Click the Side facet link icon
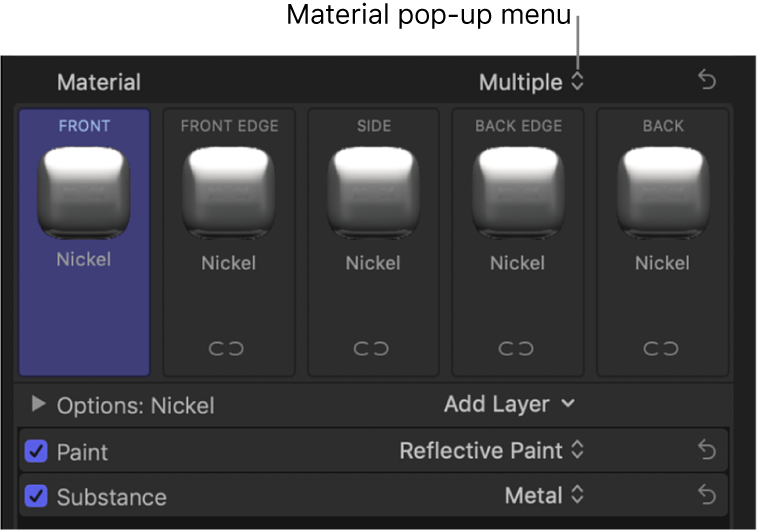Viewport: 758px width, 532px height. [373, 349]
